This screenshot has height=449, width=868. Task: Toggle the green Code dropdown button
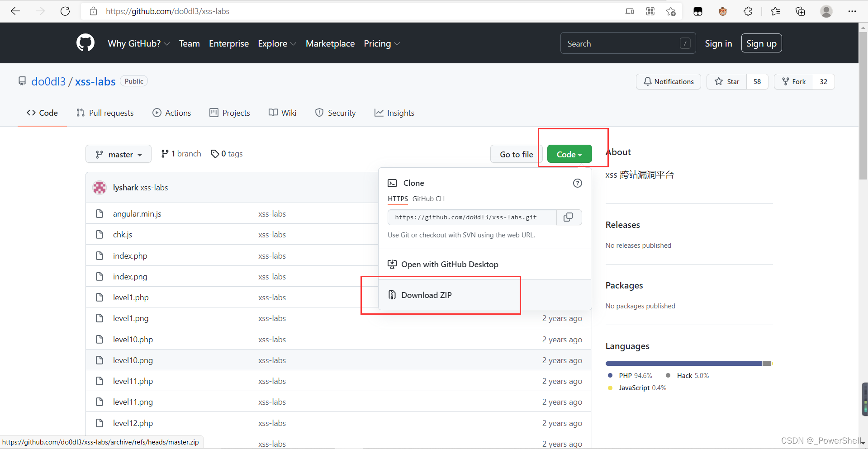[x=569, y=154]
